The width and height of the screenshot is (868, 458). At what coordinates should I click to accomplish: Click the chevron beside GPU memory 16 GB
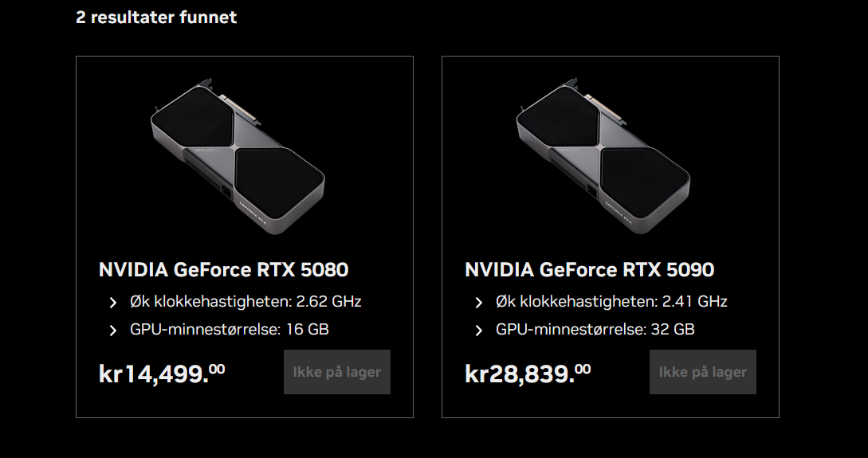click(x=113, y=331)
